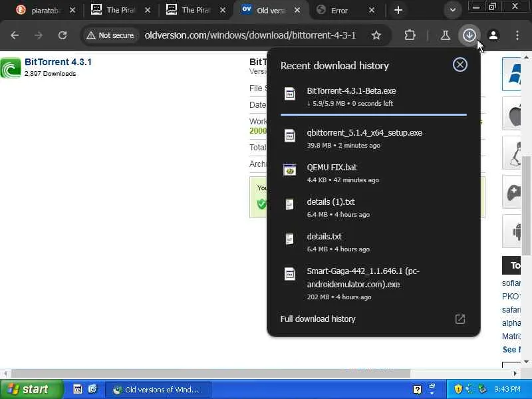Click scroll right arrow on horizontal scrollbar
Viewport: 532px width, 399px height.
[515, 374]
